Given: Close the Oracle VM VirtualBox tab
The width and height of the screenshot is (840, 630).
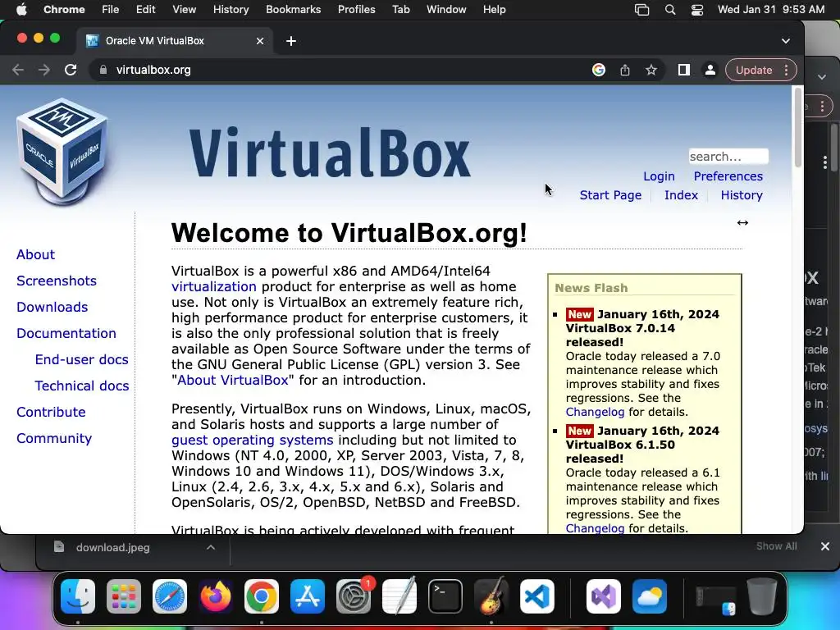Looking at the screenshot, I should click(x=260, y=41).
